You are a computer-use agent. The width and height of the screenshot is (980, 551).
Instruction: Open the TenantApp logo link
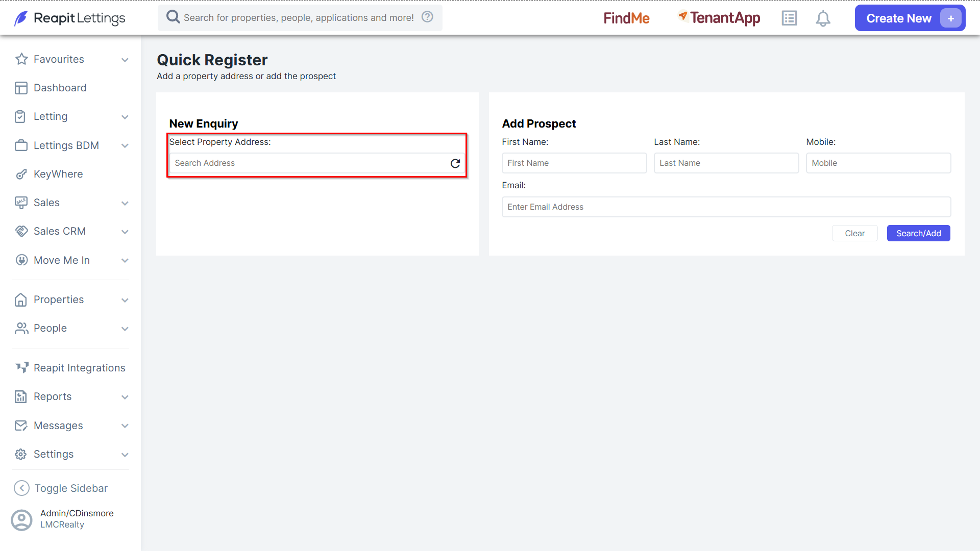(719, 18)
